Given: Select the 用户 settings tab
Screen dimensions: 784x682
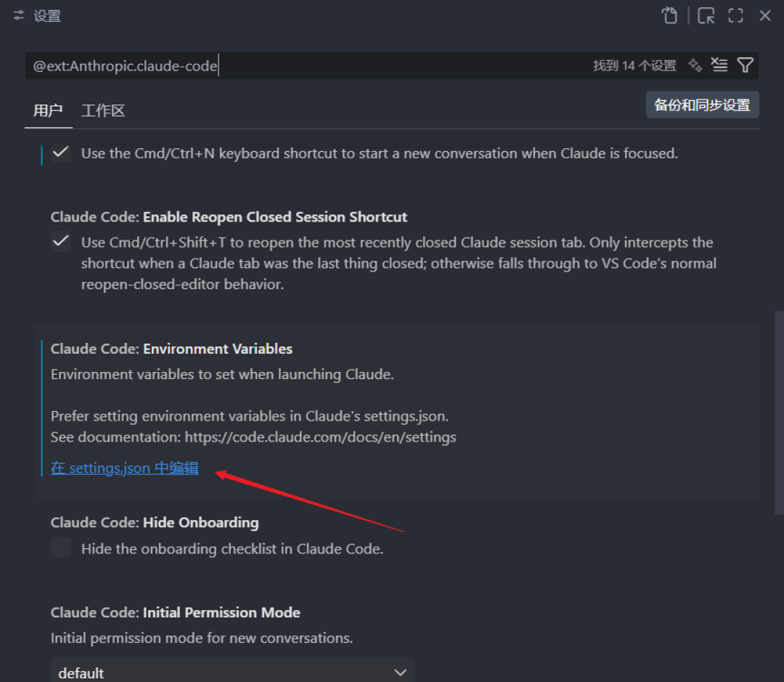Looking at the screenshot, I should [48, 110].
